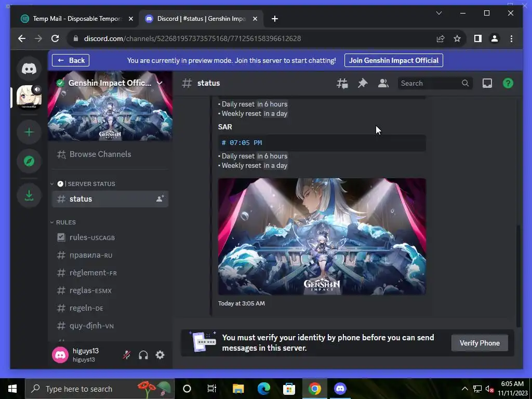The image size is (532, 399).
Task: Open Genshin Impact artwork image in message
Action: pos(322,236)
